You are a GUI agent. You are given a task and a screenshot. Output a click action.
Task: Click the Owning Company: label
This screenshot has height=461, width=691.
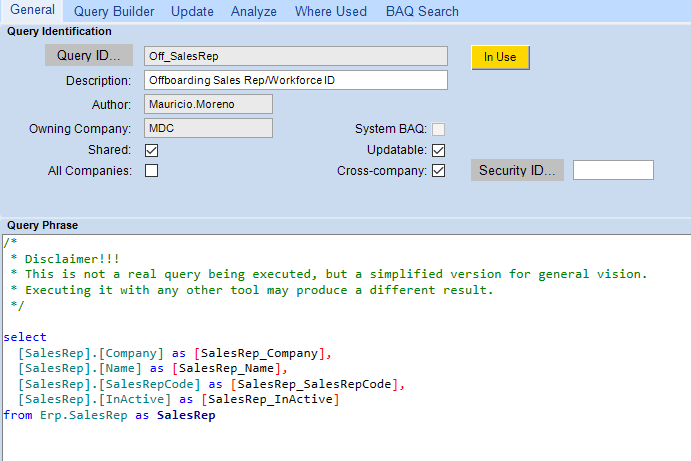[80, 129]
